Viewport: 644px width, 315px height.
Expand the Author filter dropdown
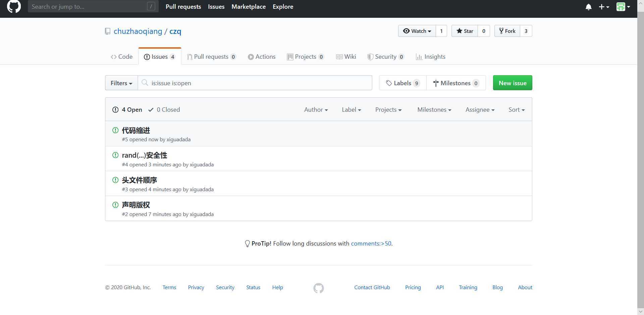click(x=316, y=110)
